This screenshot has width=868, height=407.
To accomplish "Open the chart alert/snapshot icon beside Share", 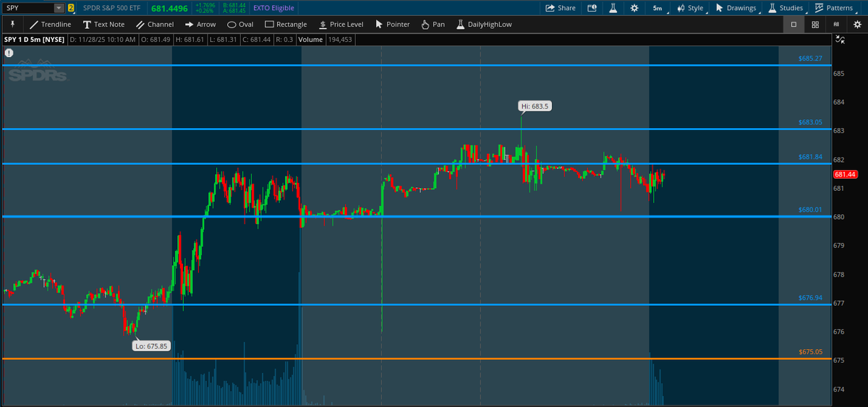I will pos(592,8).
